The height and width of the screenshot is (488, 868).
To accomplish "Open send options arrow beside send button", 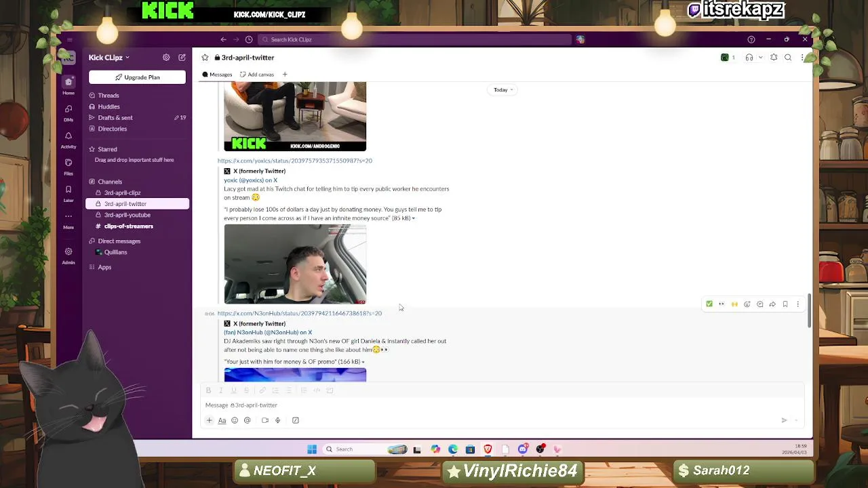I will 797,420.
